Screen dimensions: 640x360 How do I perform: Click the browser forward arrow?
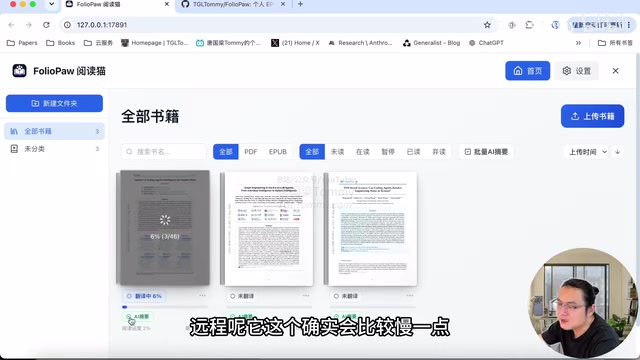[x=29, y=25]
